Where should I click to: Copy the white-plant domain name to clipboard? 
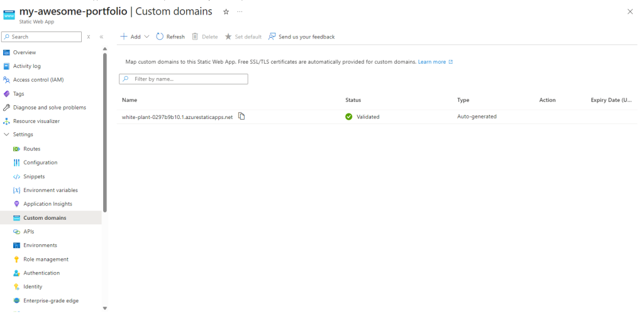pos(241,116)
